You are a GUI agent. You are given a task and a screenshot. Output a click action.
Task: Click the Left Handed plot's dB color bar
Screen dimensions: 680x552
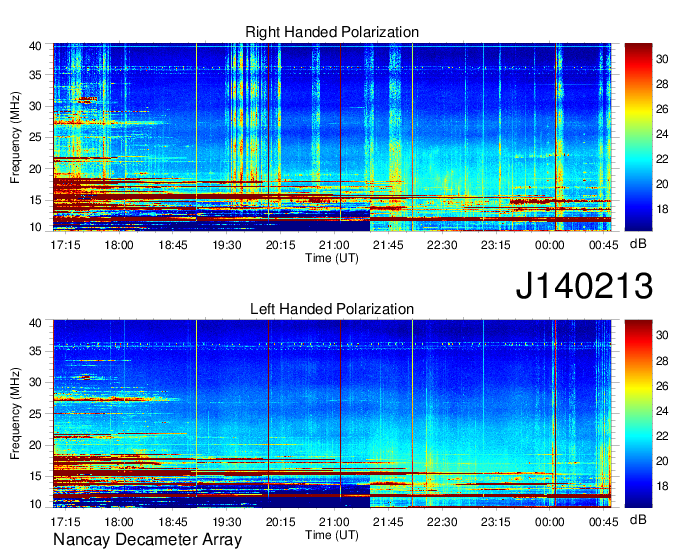[638, 414]
